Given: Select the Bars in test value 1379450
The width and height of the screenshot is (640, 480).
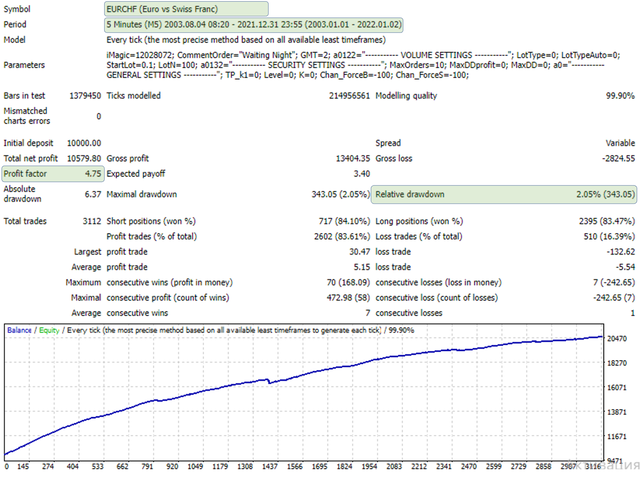Looking at the screenshot, I should (x=85, y=96).
